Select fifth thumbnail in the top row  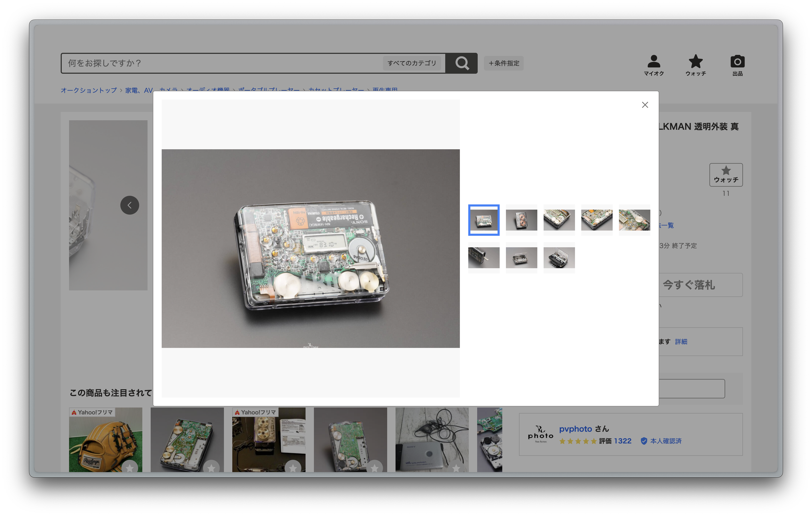tap(634, 220)
